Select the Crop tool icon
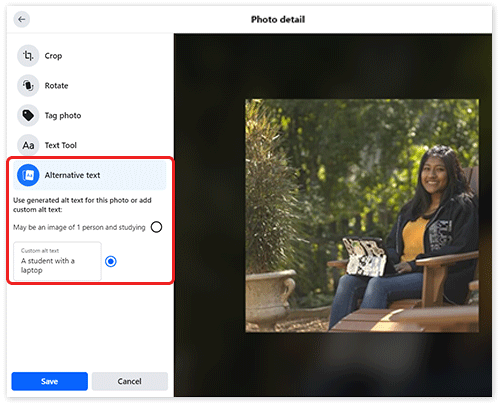 pos(28,56)
